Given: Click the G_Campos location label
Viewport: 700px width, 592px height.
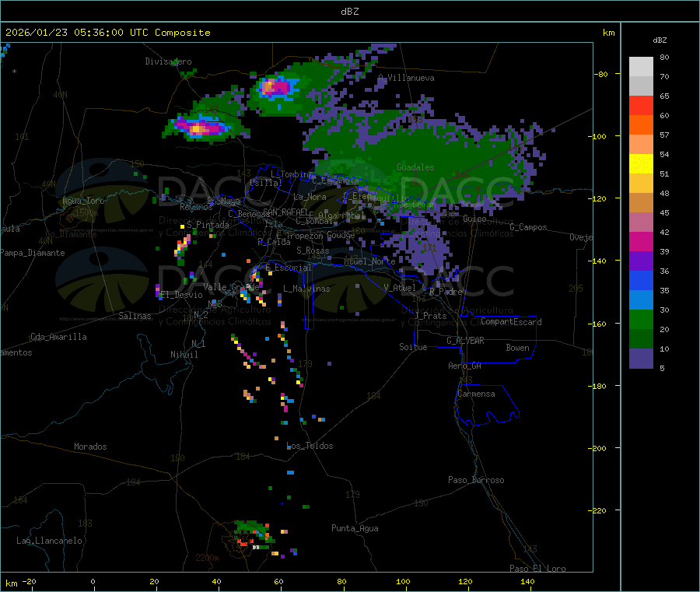Looking at the screenshot, I should (x=528, y=227).
